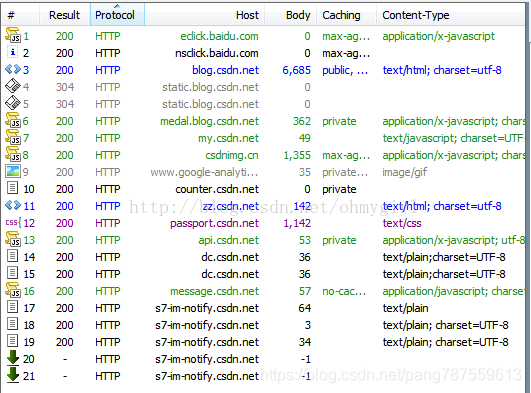The image size is (531, 393).
Task: Click the download arrow icon of session 20
Action: point(13,358)
